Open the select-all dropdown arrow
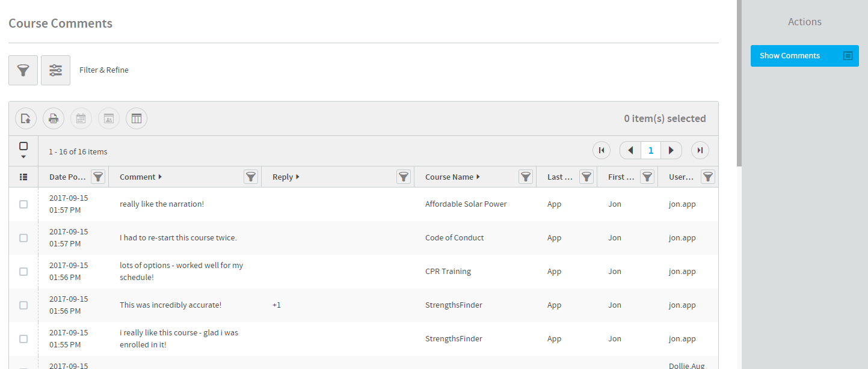This screenshot has width=868, height=369. pyautogui.click(x=23, y=157)
